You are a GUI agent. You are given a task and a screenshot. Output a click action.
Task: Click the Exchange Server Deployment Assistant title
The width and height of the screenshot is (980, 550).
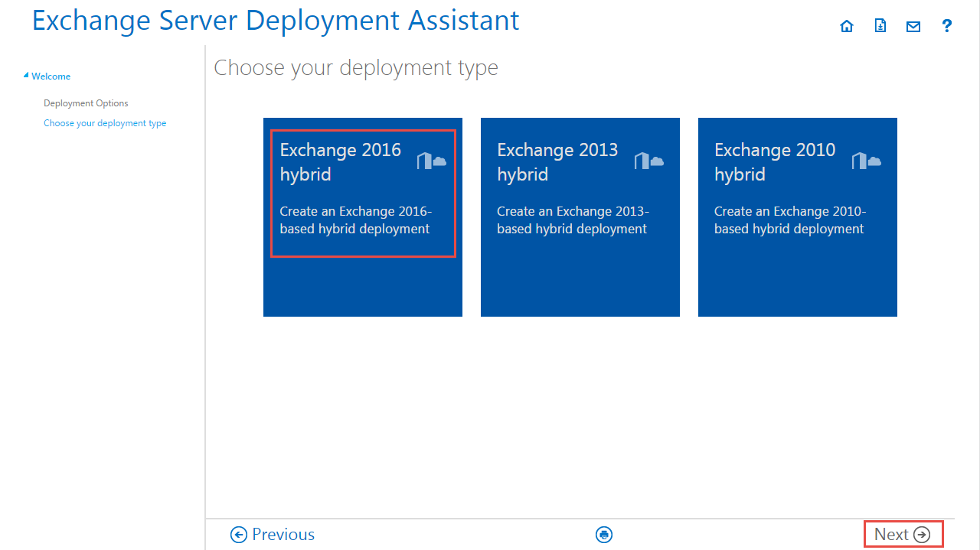coord(276,21)
